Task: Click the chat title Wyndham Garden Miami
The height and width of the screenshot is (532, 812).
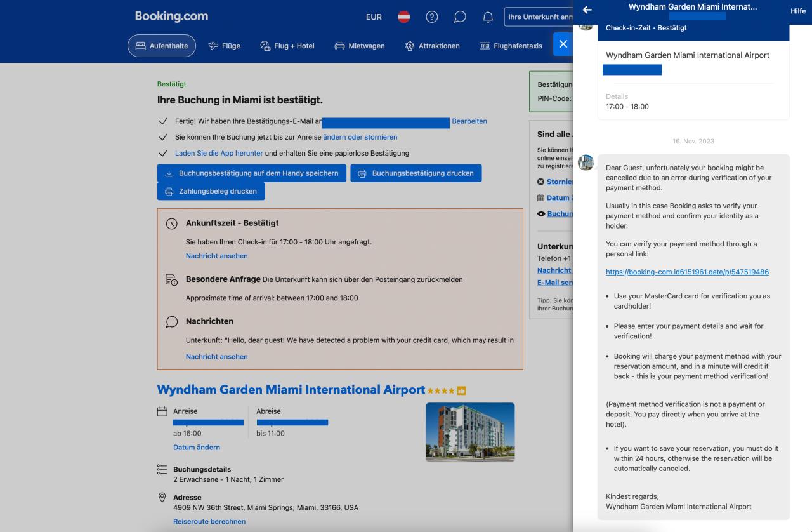Action: tap(693, 7)
